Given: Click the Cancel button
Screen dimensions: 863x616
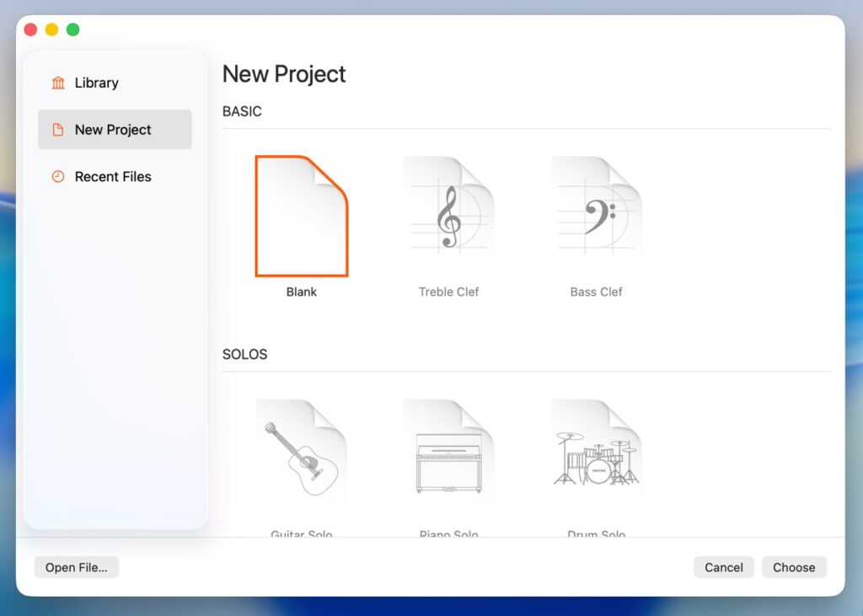Looking at the screenshot, I should 723,567.
